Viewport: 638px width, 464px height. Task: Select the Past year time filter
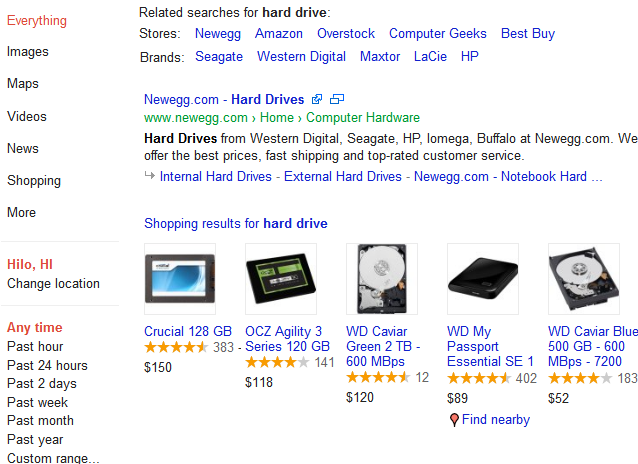point(37,439)
